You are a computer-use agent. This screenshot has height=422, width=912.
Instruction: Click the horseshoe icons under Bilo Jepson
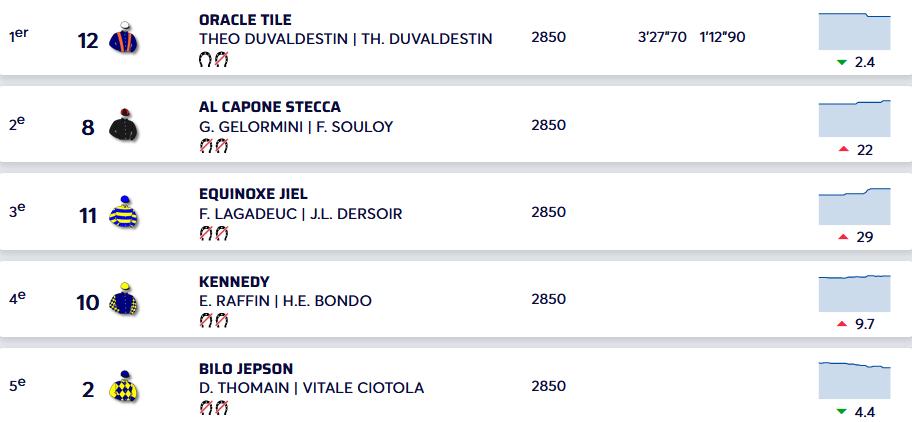[x=214, y=407]
